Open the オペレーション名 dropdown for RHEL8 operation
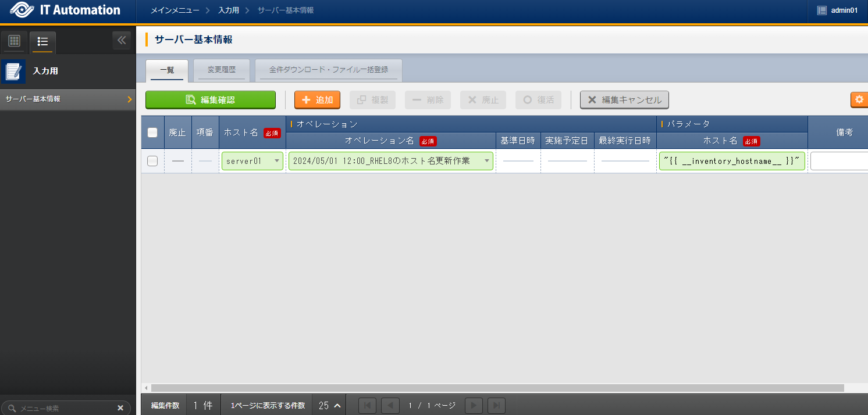Screen dimensions: 868x415 point(390,161)
